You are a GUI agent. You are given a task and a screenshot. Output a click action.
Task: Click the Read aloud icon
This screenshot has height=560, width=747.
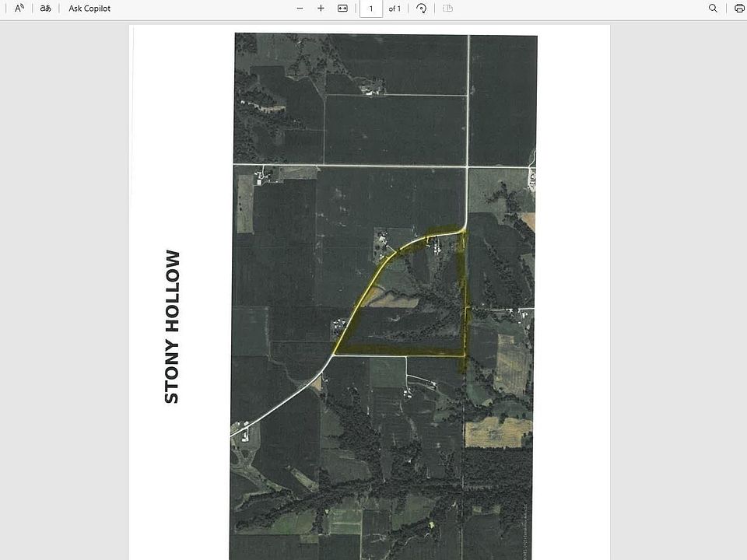point(19,9)
